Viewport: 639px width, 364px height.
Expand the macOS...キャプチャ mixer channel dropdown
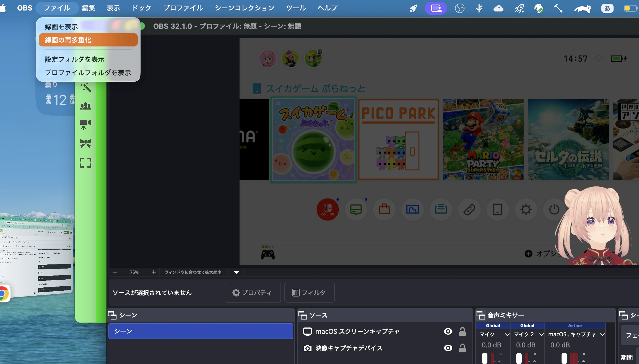click(x=602, y=334)
